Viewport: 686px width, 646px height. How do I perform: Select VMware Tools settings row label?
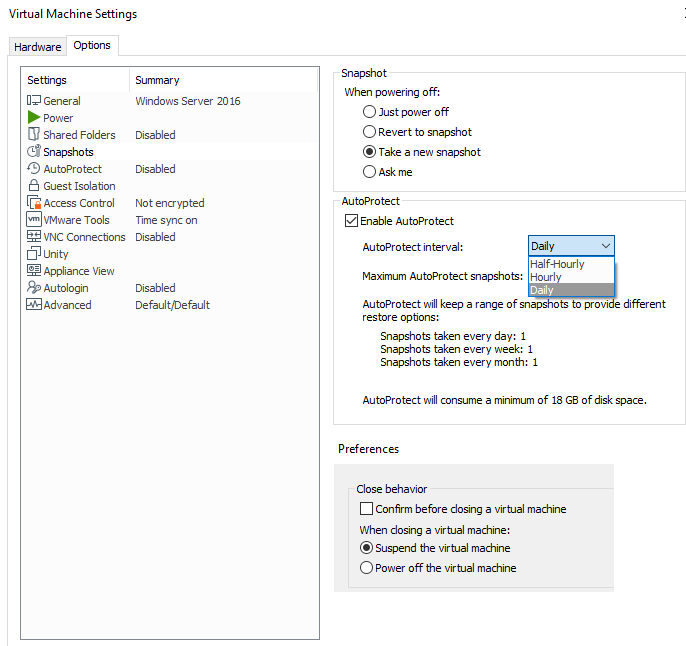(x=76, y=220)
